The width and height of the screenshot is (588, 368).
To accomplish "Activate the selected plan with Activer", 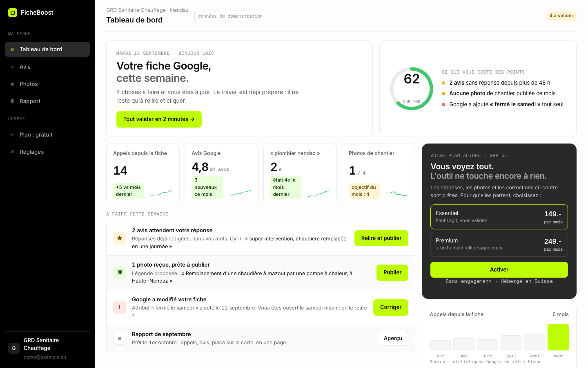I will [x=499, y=269].
